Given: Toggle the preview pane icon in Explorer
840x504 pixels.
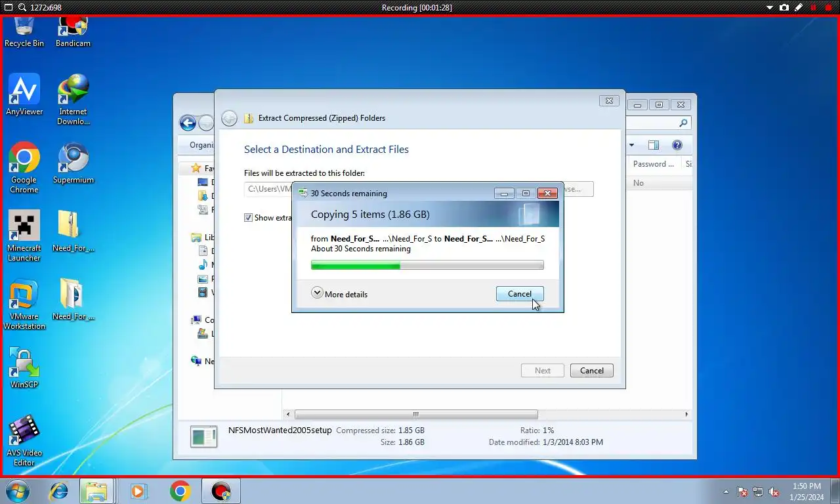Looking at the screenshot, I should (x=654, y=145).
